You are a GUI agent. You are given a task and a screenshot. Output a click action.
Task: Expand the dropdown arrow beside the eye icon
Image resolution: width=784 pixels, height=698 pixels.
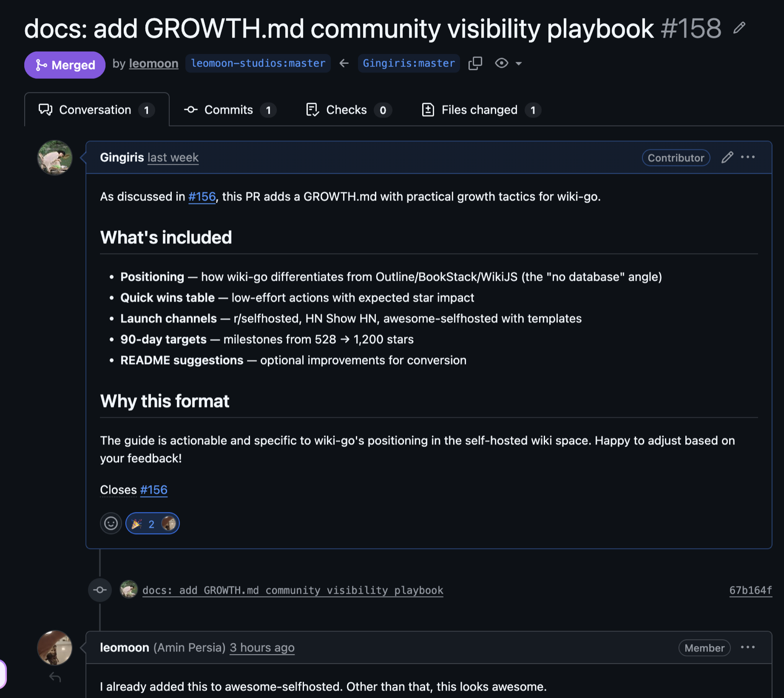(x=519, y=64)
